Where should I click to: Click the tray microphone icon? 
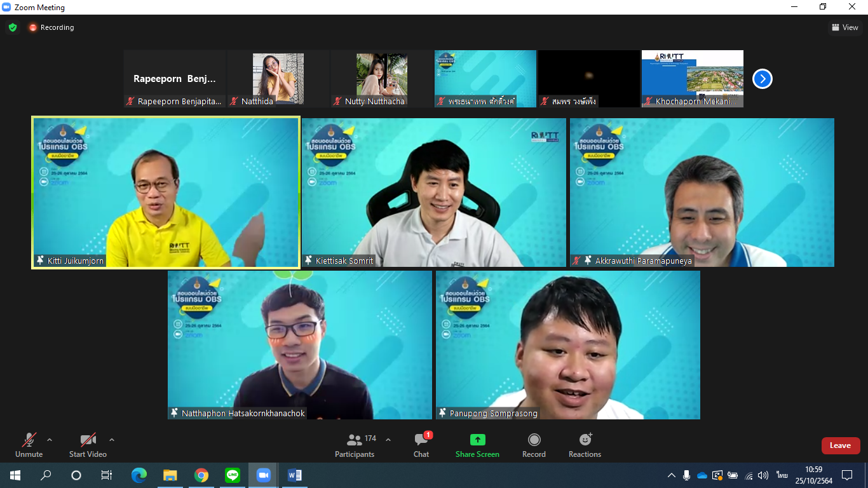coord(687,475)
